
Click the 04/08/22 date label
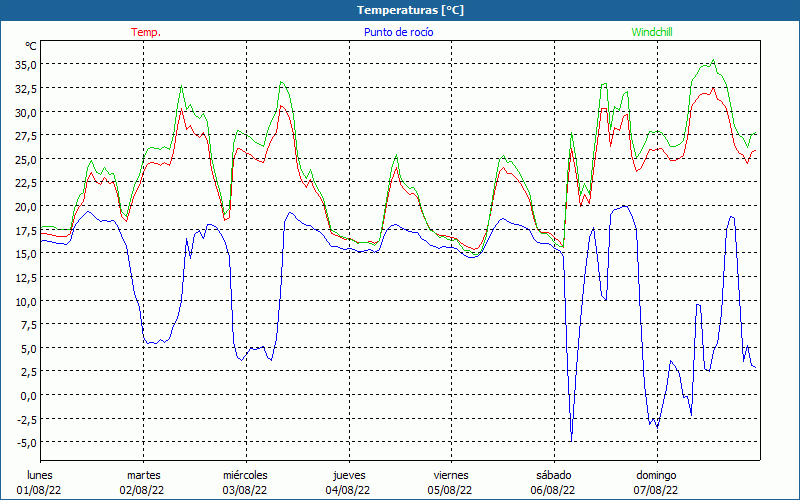point(347,490)
